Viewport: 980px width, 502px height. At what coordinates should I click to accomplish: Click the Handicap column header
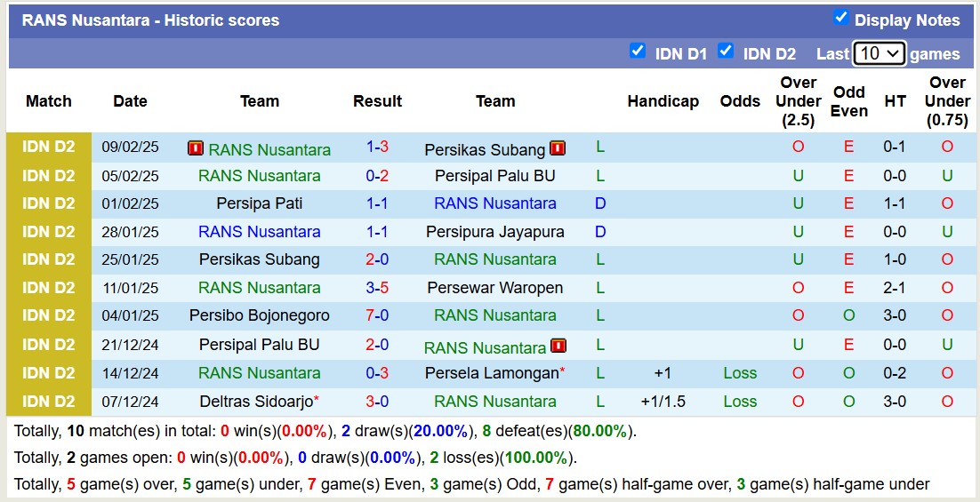tap(663, 101)
